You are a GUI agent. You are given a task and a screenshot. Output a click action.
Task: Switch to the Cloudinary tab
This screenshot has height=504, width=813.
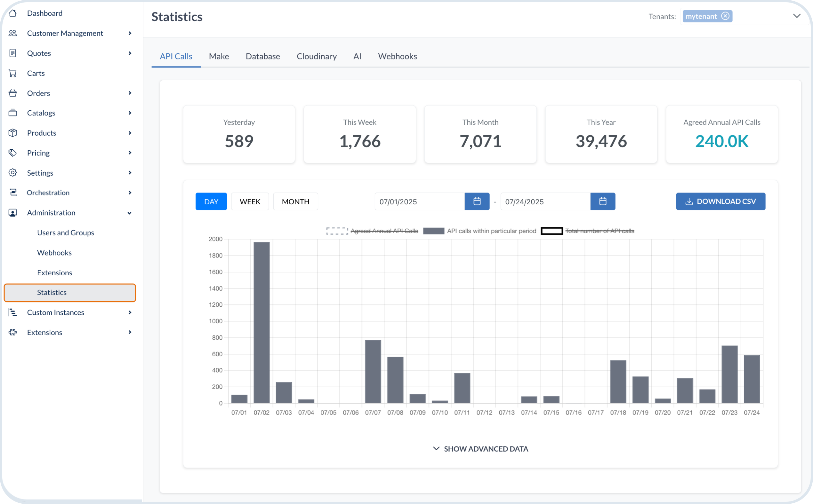[317, 56]
